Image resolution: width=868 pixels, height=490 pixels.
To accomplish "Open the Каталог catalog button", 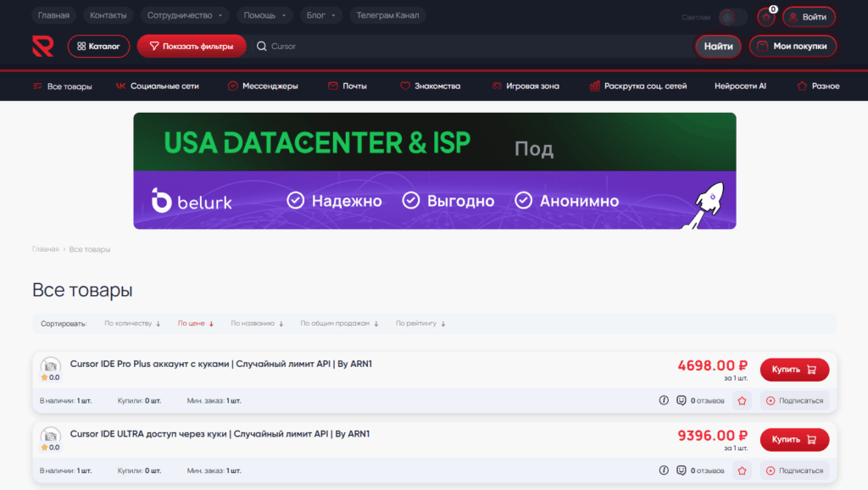I will 98,47.
